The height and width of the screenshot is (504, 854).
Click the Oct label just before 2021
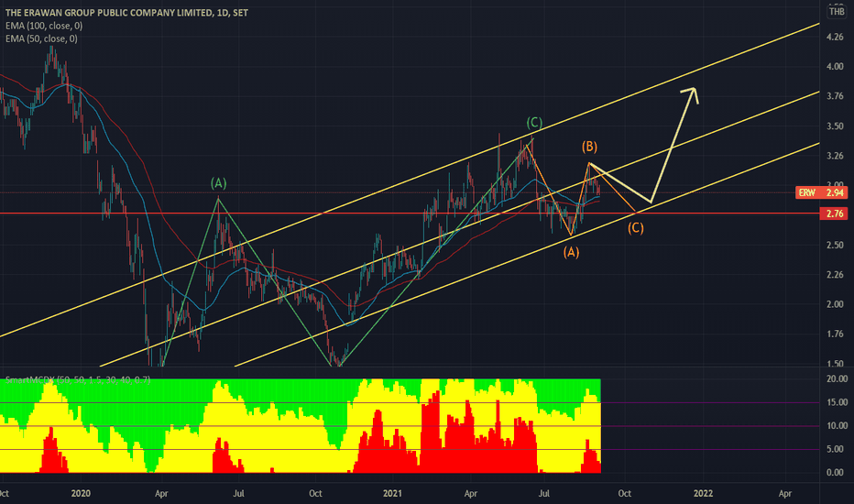pyautogui.click(x=315, y=494)
